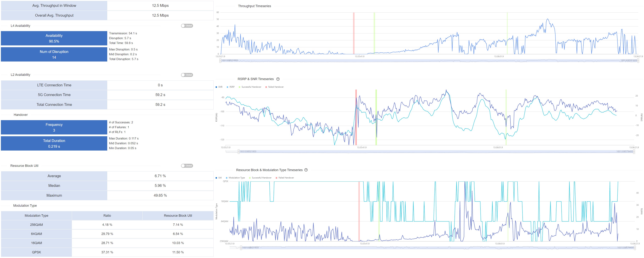This screenshot has width=644, height=258.
Task: Hide Failed Handover in RSRP & SNR legend
Action: pos(274,87)
